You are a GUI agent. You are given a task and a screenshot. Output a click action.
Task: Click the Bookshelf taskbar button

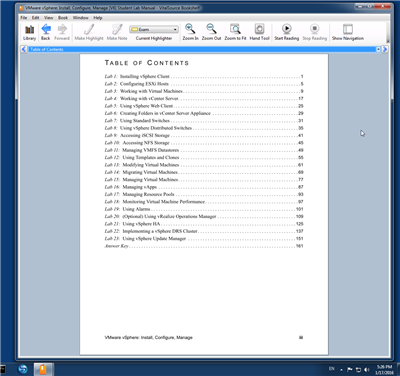43,369
